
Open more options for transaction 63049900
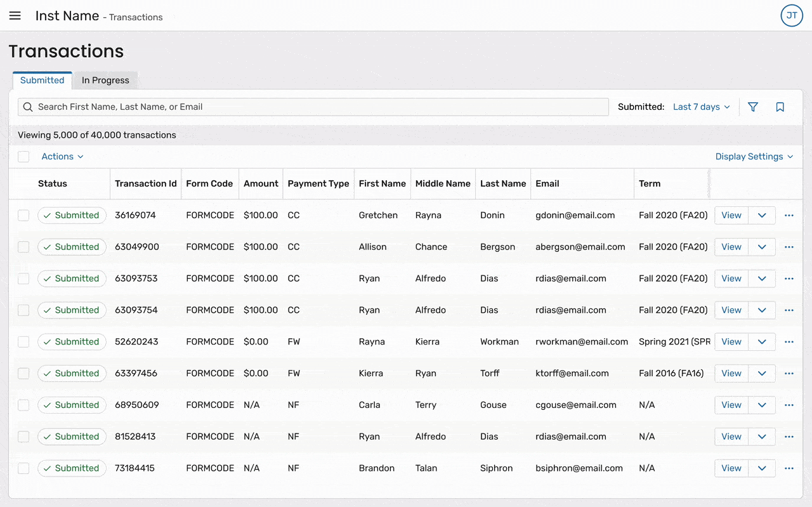[789, 247]
